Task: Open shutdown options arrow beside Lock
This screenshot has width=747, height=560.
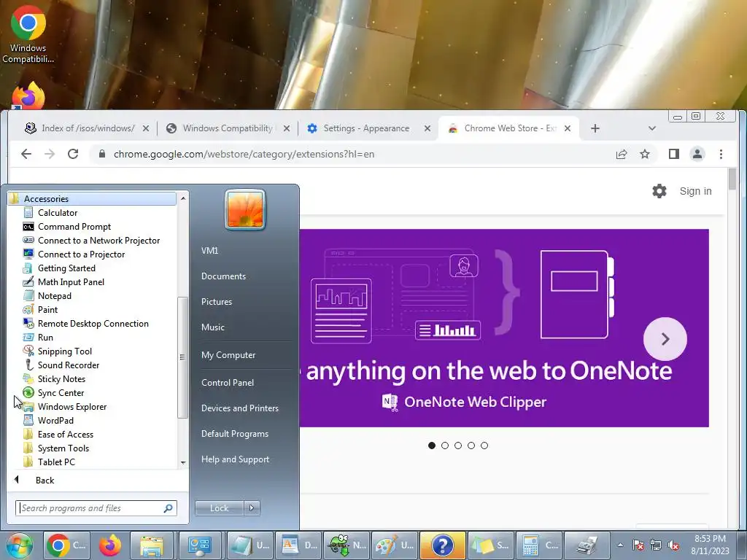Action: tap(252, 508)
